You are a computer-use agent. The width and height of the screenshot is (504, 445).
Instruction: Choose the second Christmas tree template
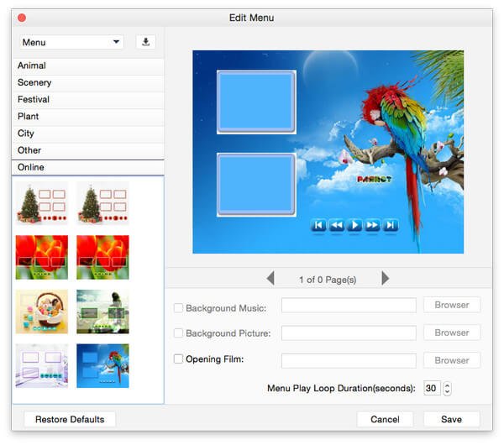(102, 203)
